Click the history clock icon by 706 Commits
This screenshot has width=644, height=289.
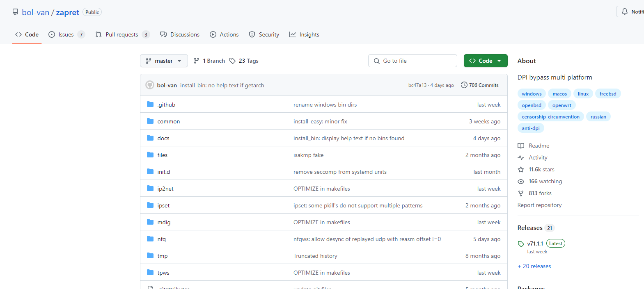pos(464,85)
